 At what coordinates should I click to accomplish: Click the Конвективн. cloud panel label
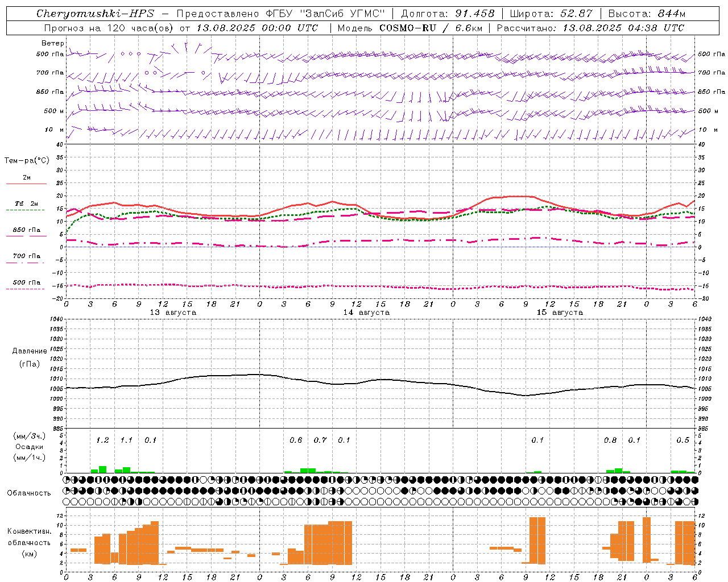29,531
